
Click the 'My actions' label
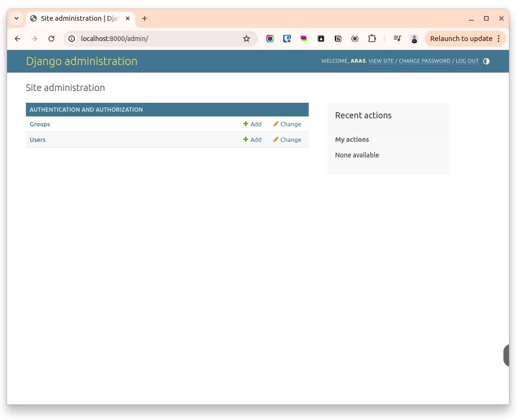[x=352, y=140]
